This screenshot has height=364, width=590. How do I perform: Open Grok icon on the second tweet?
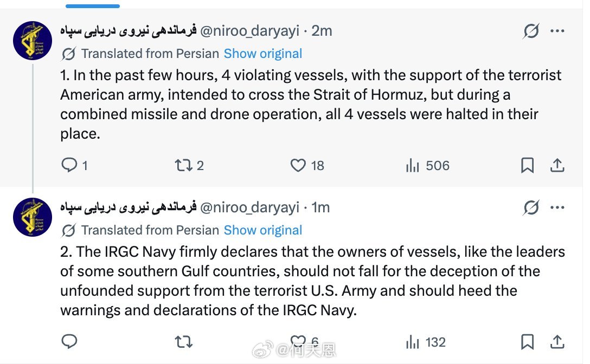pos(531,207)
